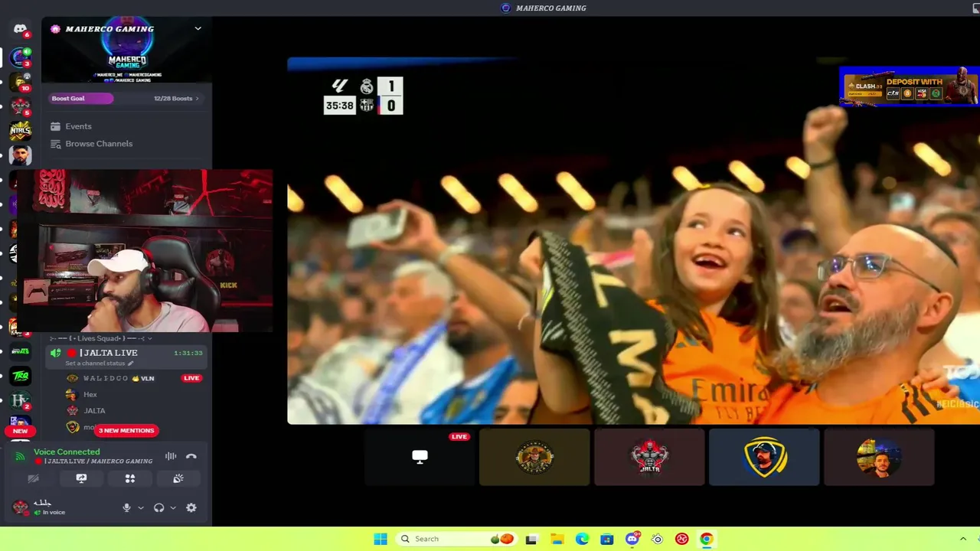980x551 pixels.
Task: Start an Activity from voice panel
Action: point(130,478)
